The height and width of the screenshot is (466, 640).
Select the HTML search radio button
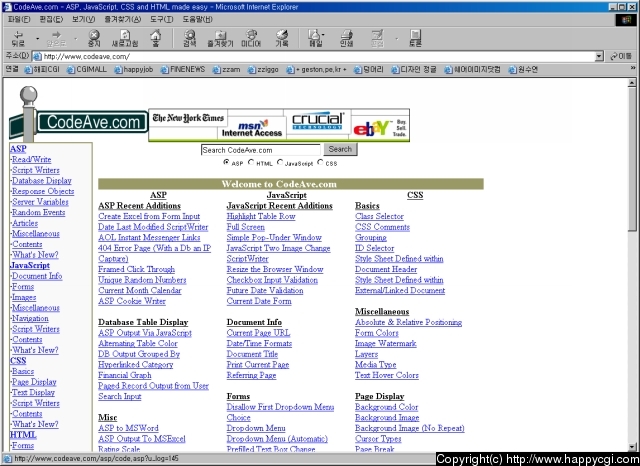251,162
